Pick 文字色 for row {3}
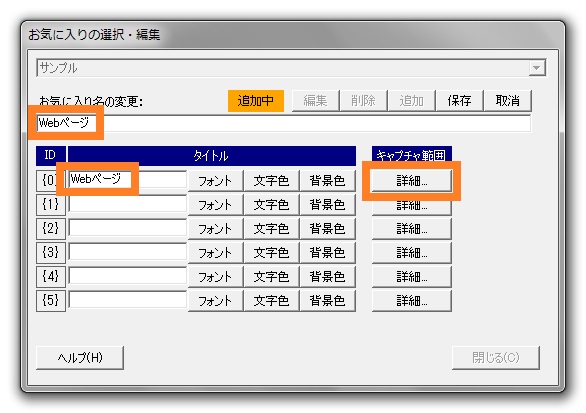 (271, 253)
